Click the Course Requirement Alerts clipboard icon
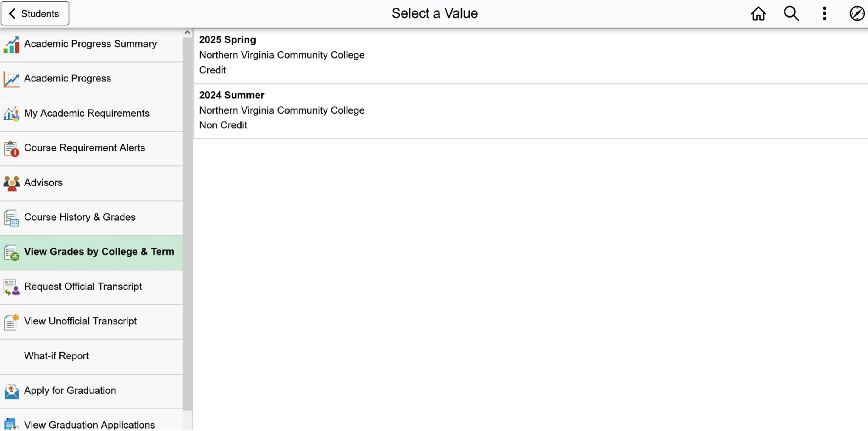Screen dimensions: 868x431 pyautogui.click(x=12, y=149)
